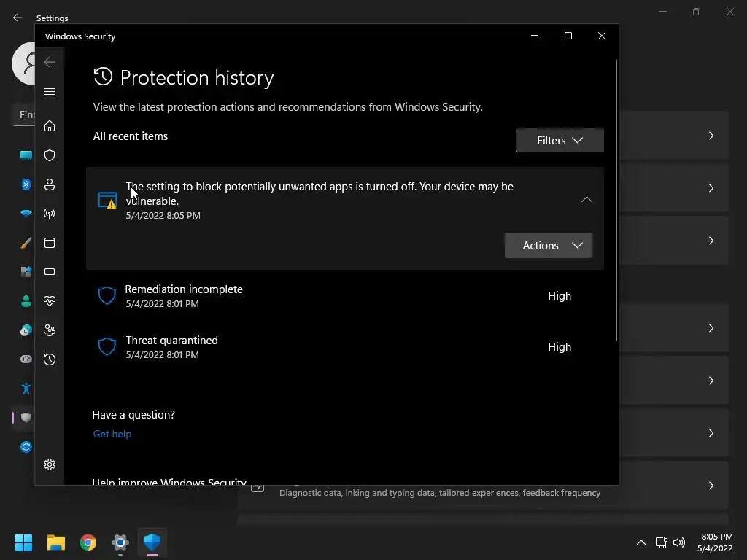Image resolution: width=747 pixels, height=560 pixels.
Task: Go back in Windows Security
Action: [50, 62]
